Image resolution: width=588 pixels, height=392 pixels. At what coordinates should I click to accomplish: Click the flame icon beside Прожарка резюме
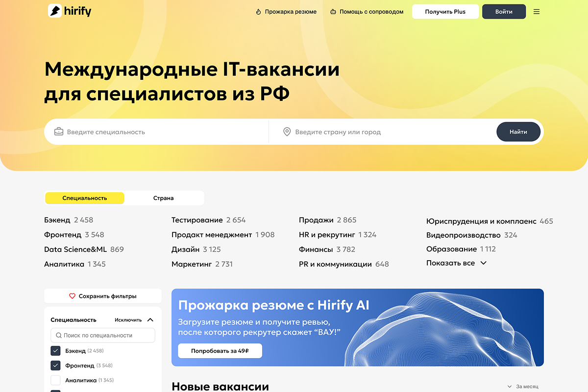coord(258,12)
